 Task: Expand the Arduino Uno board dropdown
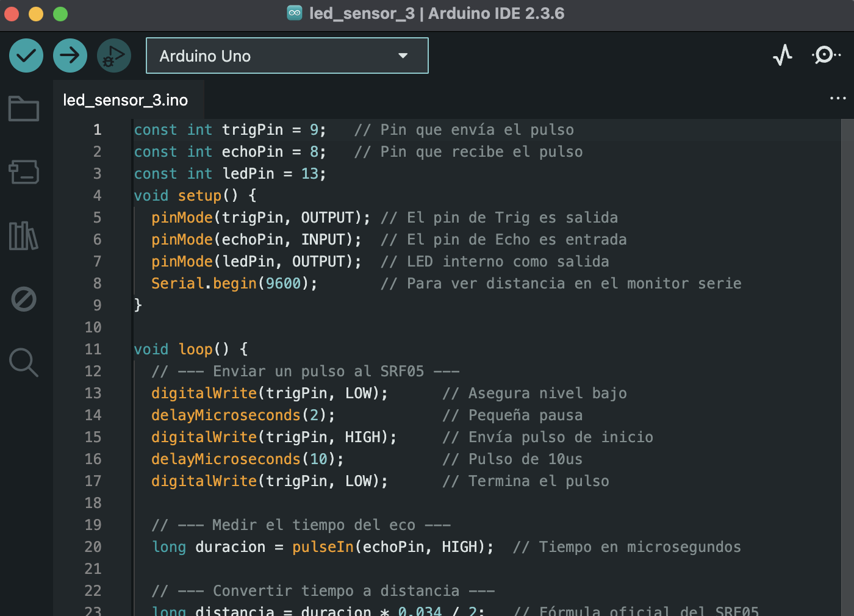(287, 56)
